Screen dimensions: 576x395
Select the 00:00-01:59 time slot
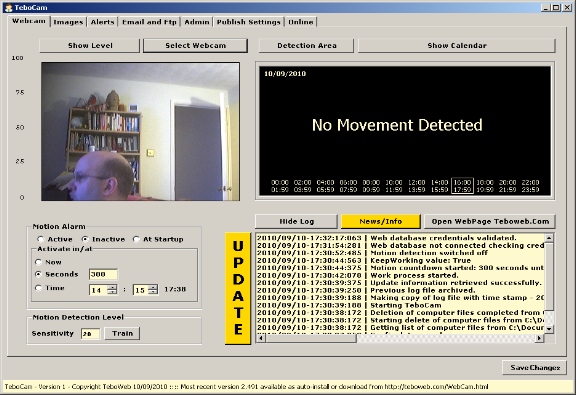(x=280, y=186)
